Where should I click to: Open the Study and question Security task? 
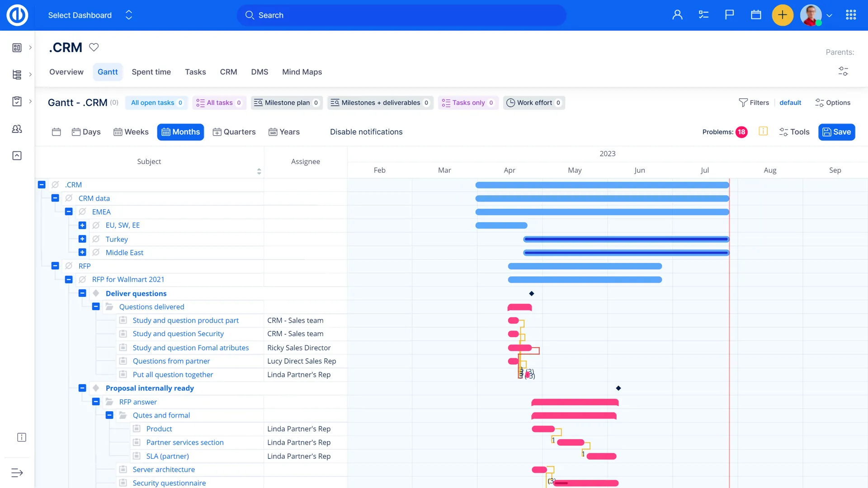click(178, 334)
